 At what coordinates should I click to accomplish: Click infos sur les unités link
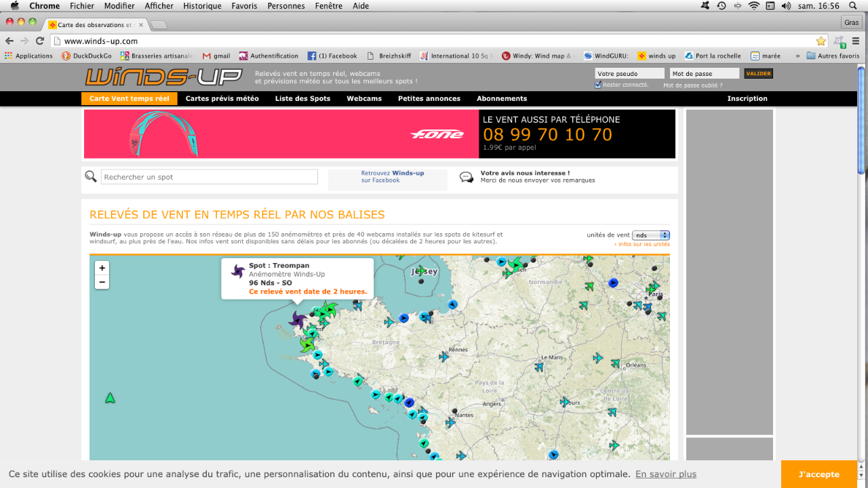tap(642, 244)
